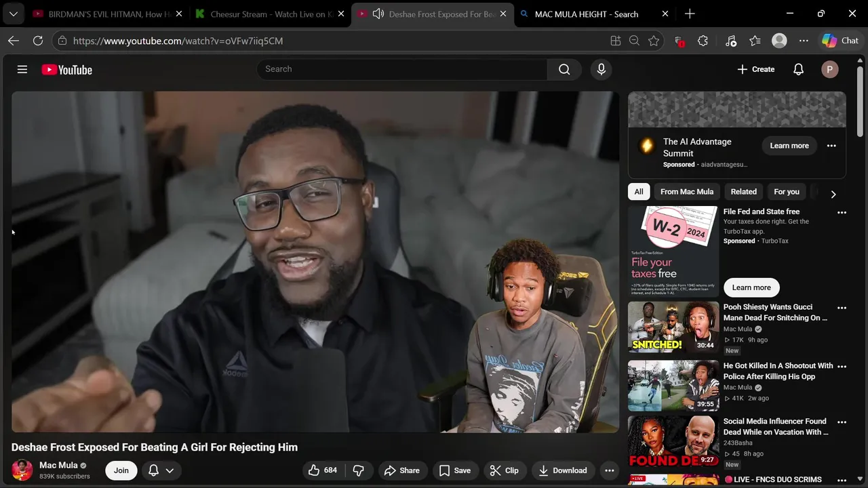The height and width of the screenshot is (488, 868).
Task: Click the Create button
Action: pyautogui.click(x=756, y=69)
